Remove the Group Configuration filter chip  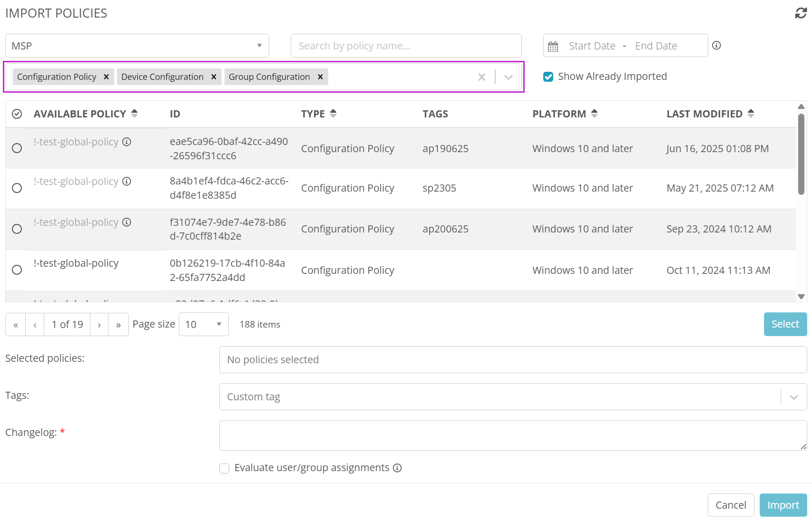click(x=321, y=77)
